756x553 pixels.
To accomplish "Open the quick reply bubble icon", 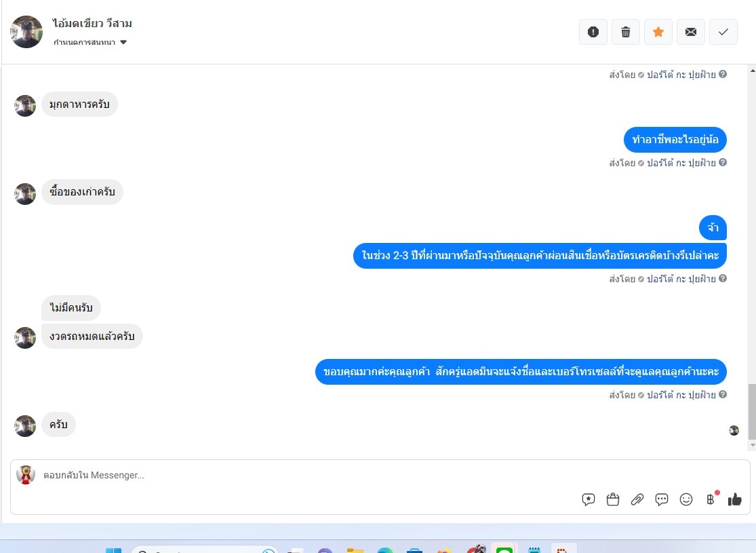I will click(x=662, y=499).
